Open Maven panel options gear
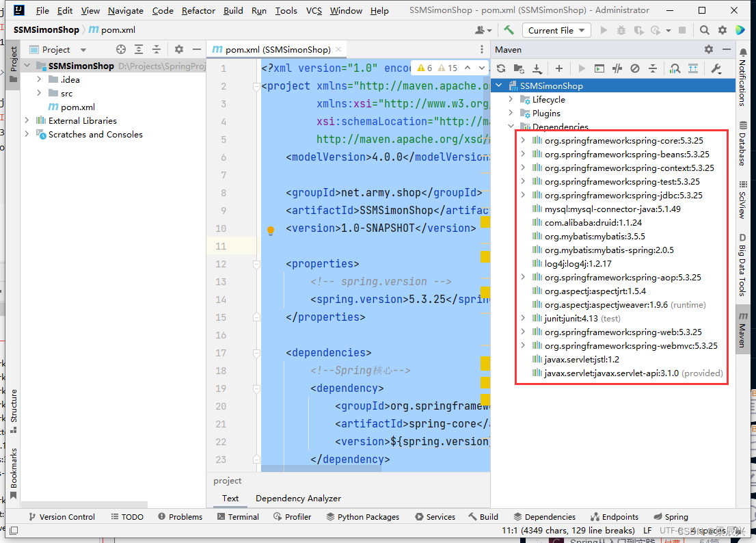This screenshot has height=543, width=756. pyautogui.click(x=708, y=49)
